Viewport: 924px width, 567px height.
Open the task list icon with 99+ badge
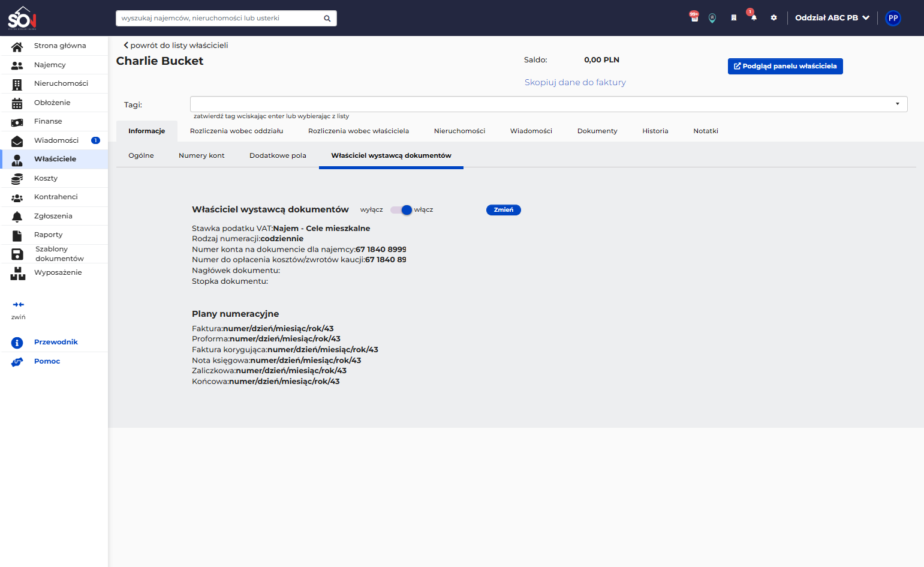click(694, 17)
